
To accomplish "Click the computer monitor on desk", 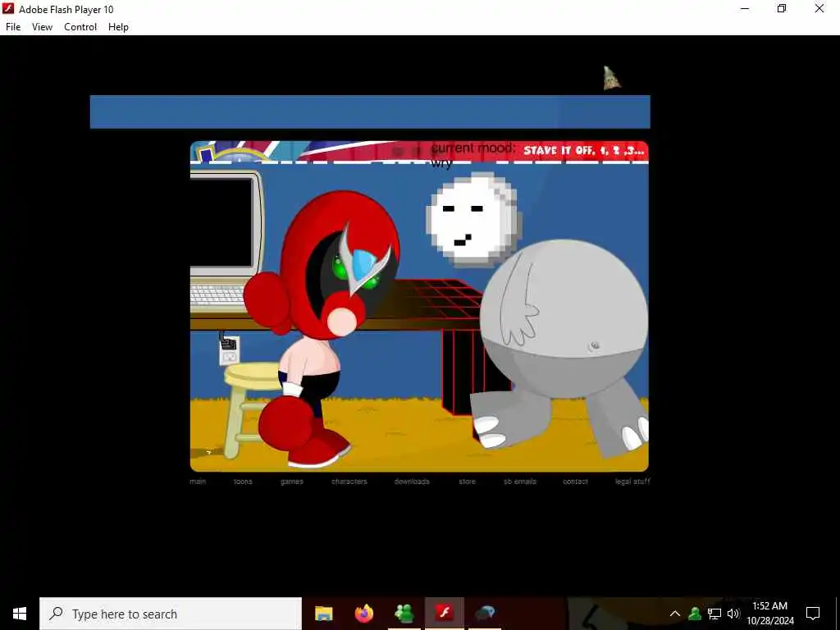I will [226, 224].
